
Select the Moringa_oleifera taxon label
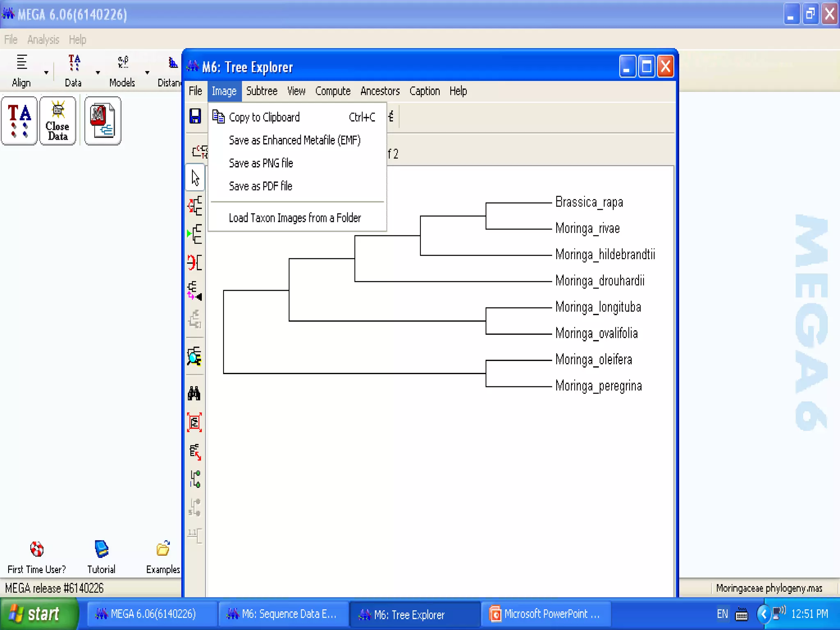tap(593, 360)
